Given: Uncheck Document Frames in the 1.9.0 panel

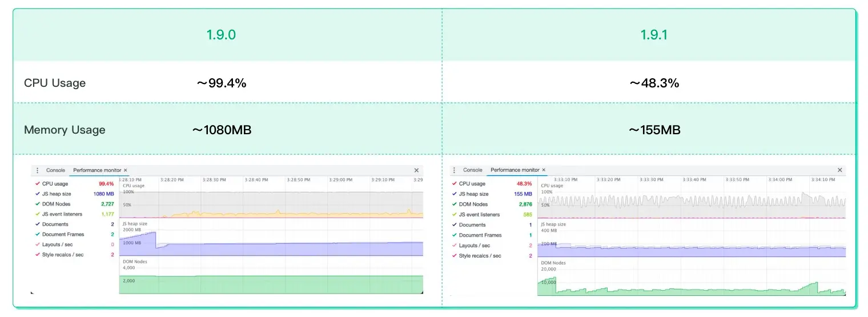Looking at the screenshot, I should (x=38, y=235).
